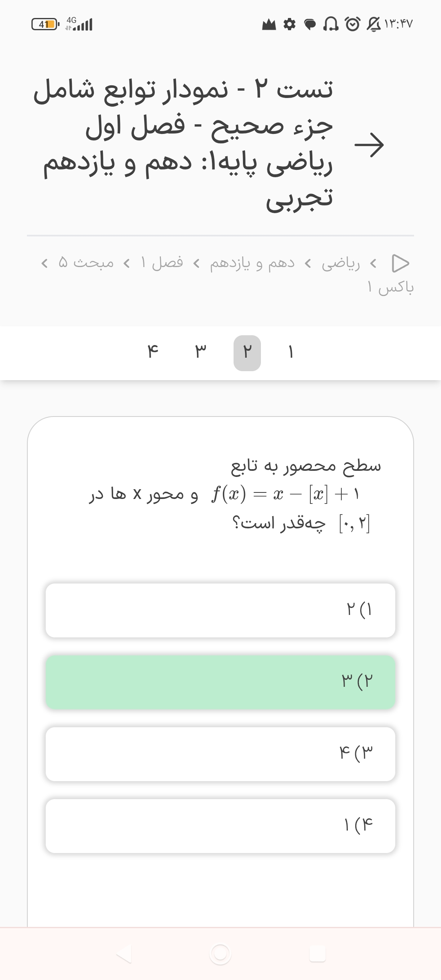
Task: Go to question ۱ tab
Action: click(291, 353)
